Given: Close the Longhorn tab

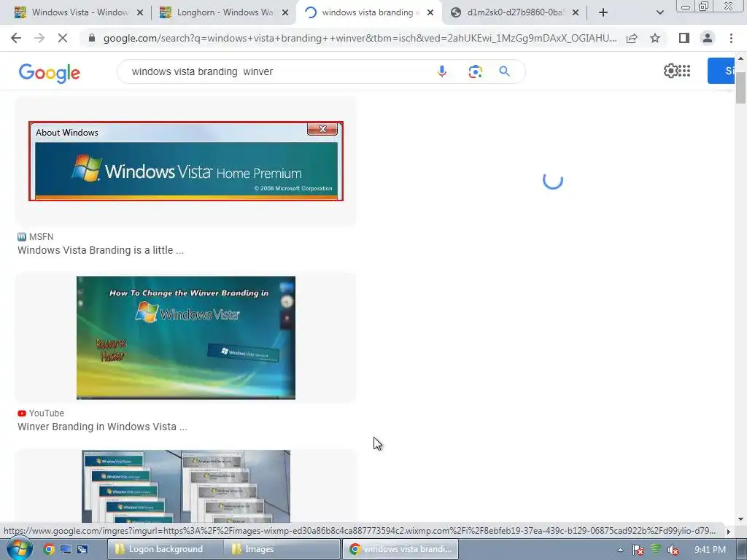Looking at the screenshot, I should [285, 13].
